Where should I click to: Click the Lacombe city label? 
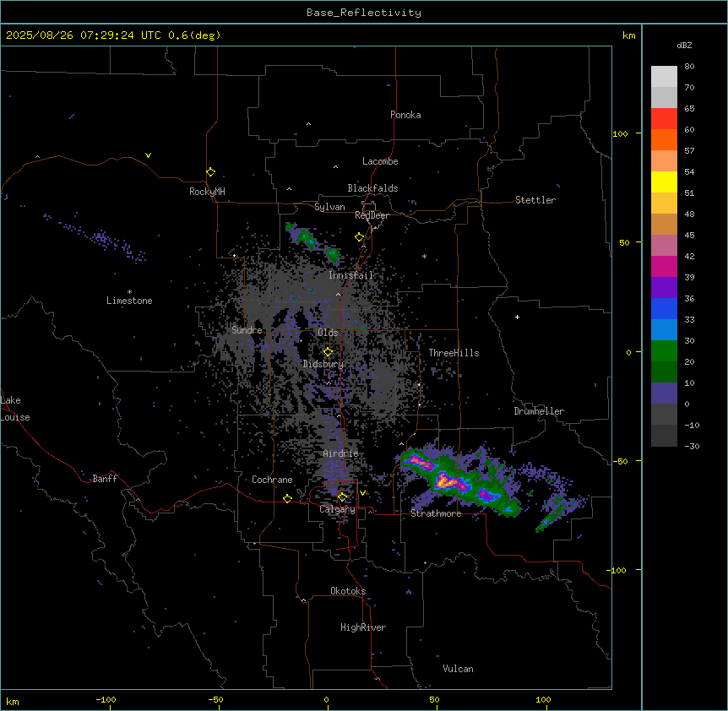380,161
